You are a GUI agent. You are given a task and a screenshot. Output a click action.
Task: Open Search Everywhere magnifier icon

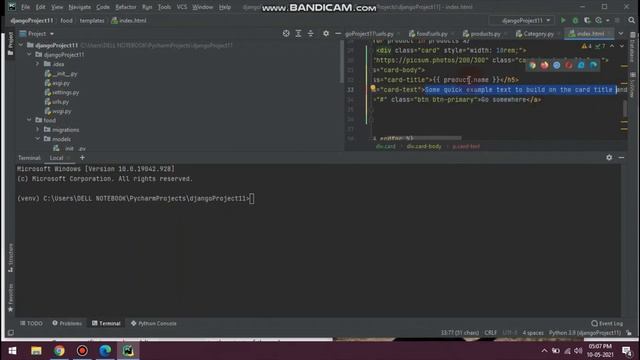point(631,20)
